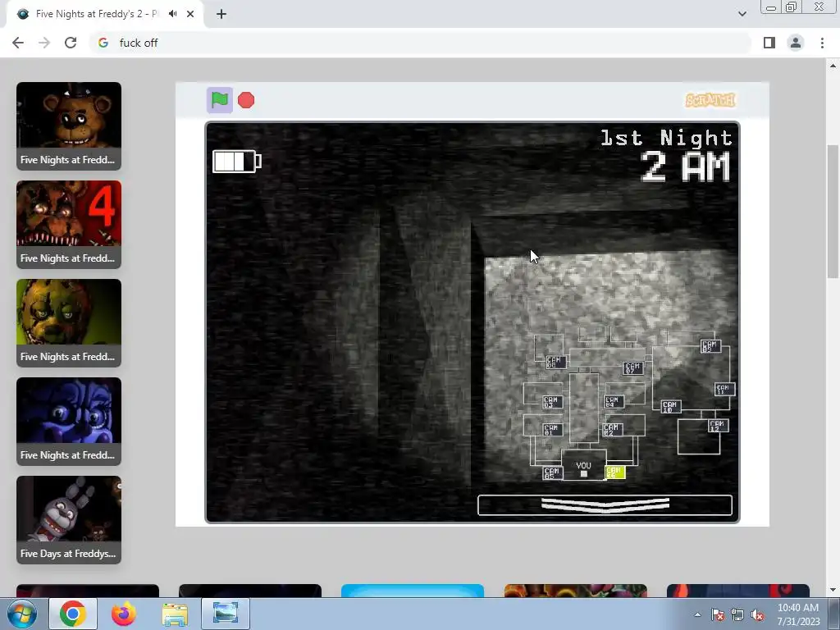Image resolution: width=840 pixels, height=630 pixels.
Task: Open the Five Days at Freddys thumbnail
Action: coord(69,521)
